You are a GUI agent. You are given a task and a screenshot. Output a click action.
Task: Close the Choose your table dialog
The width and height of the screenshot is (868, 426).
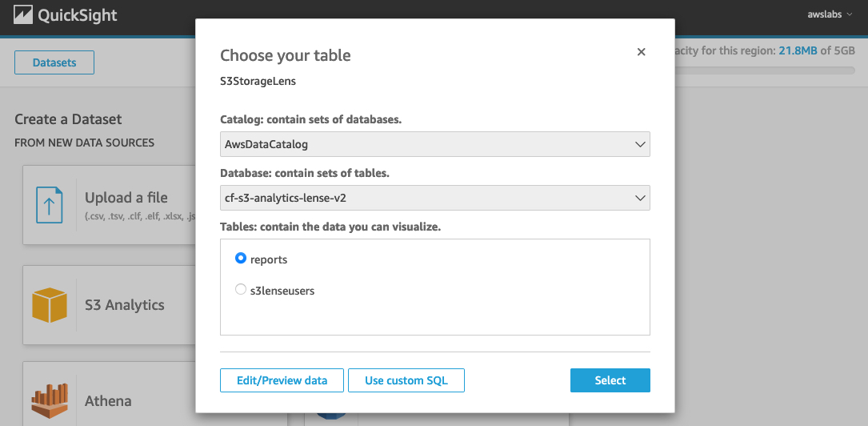(x=641, y=52)
